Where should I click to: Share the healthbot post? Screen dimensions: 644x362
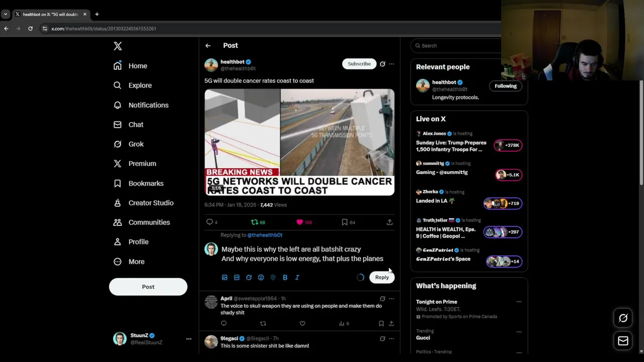point(389,222)
